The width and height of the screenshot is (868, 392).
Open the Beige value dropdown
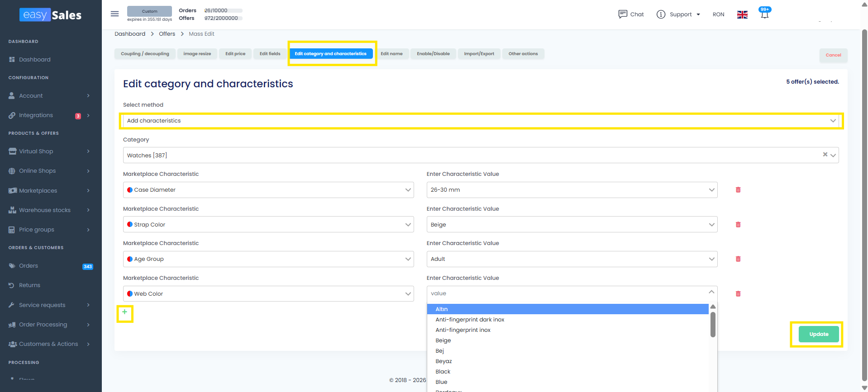point(572,225)
